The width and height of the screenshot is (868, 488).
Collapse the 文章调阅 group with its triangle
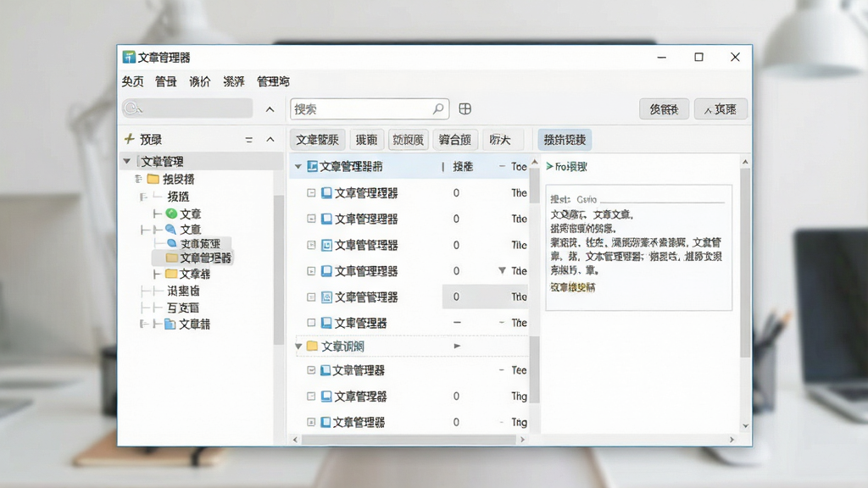coord(298,347)
